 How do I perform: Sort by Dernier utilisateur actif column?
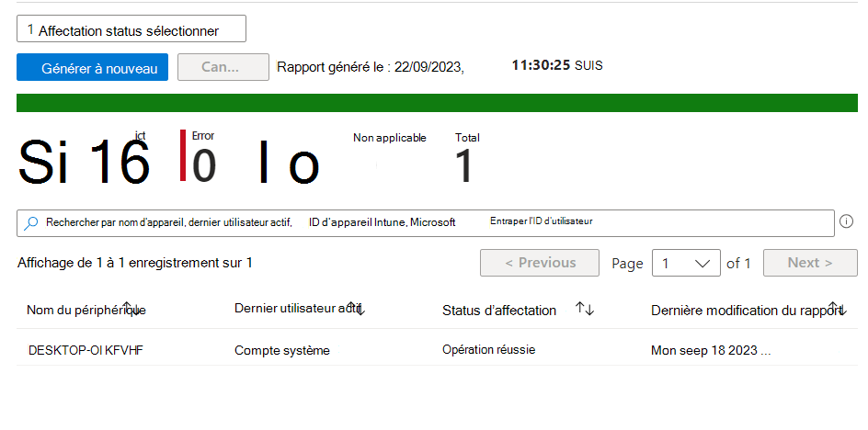(x=356, y=307)
